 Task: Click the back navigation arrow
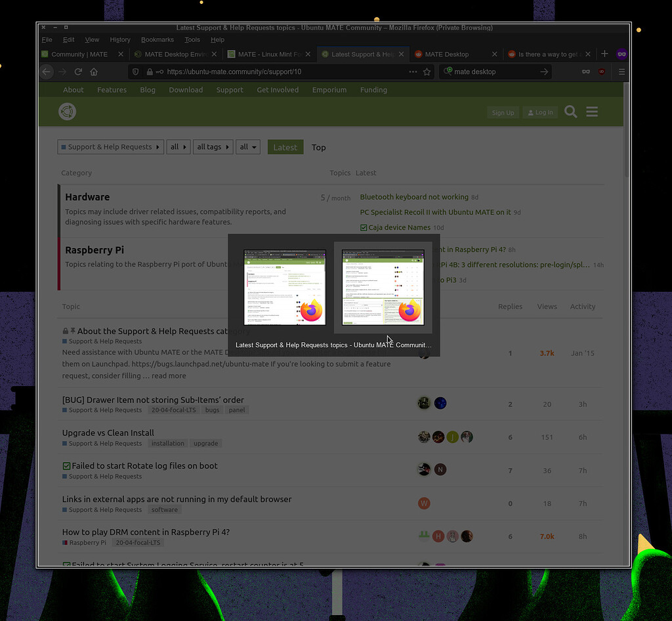tap(47, 72)
